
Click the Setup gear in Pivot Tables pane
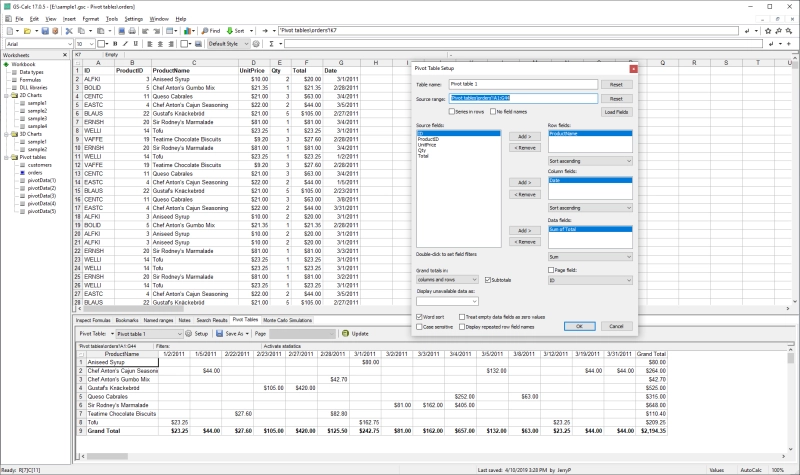(188, 334)
